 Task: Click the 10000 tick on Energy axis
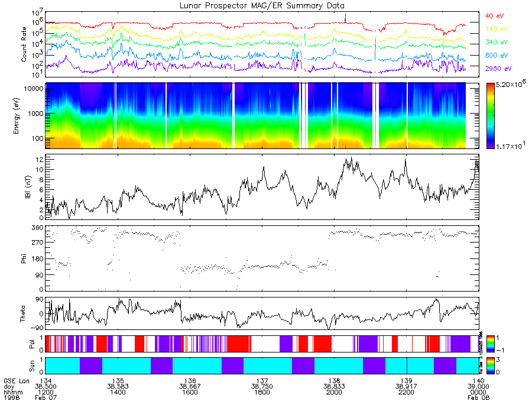point(33,89)
